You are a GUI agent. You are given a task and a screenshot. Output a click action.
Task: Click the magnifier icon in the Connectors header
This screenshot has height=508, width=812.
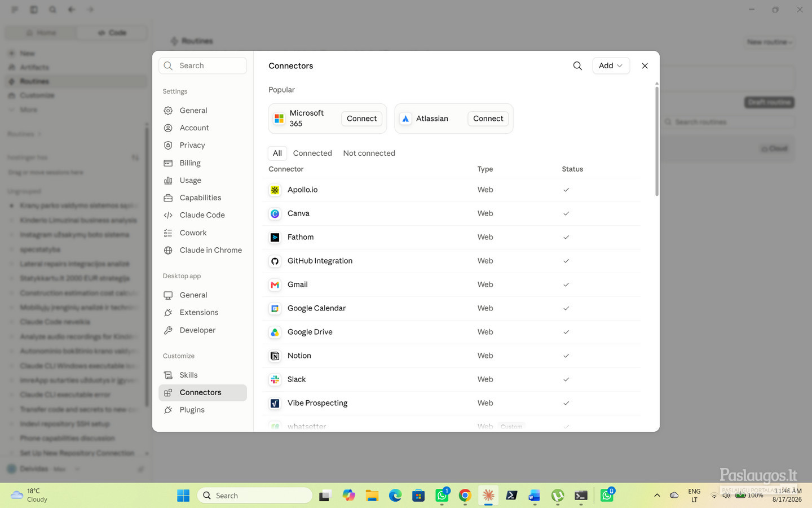[577, 65]
